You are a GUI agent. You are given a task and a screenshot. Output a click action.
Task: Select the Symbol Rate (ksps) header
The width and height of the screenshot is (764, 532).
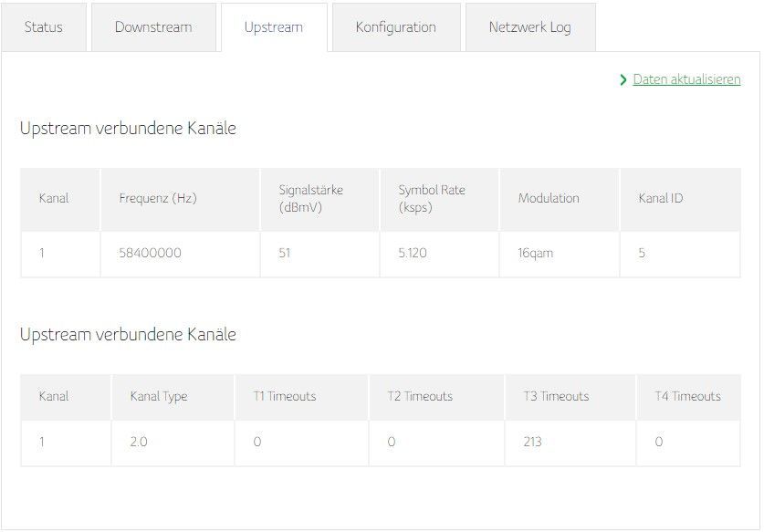[432, 199]
